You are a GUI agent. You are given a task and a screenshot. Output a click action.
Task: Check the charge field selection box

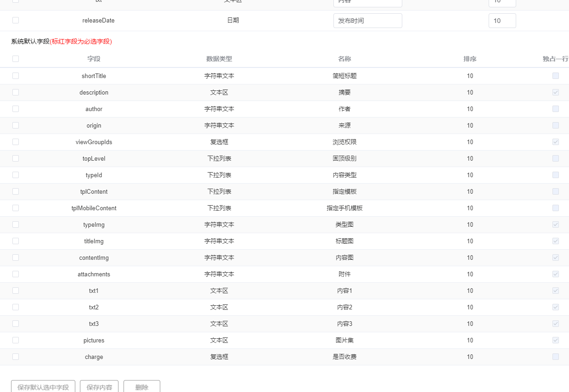tap(16, 357)
